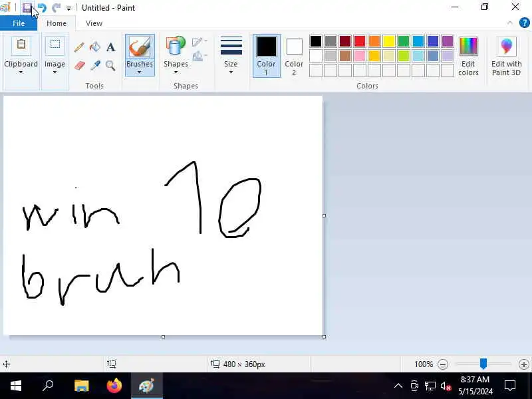Pick the brown color swatch
The height and width of the screenshot is (399, 532).
[x=344, y=56]
